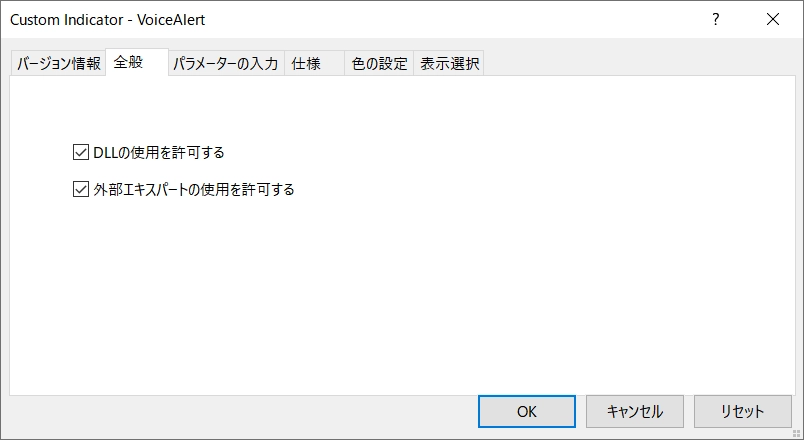Switch to the パラメーターの入力 tab

point(225,64)
